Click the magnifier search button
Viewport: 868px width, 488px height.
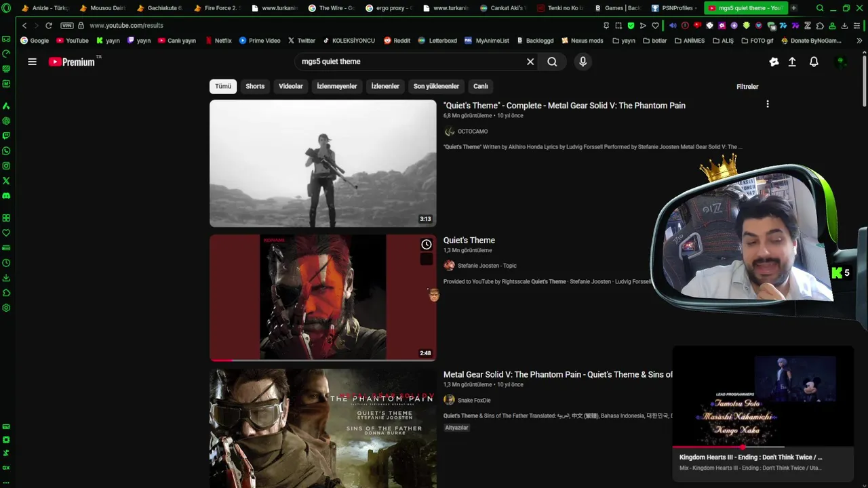click(552, 62)
